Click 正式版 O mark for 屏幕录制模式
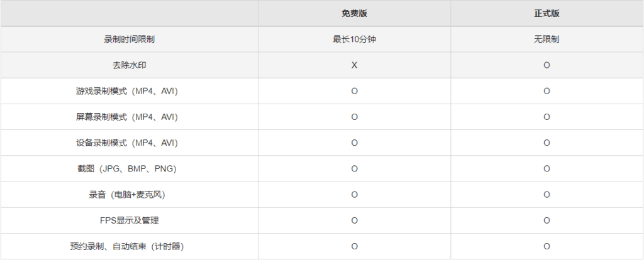The image size is (644, 260). coord(547,117)
